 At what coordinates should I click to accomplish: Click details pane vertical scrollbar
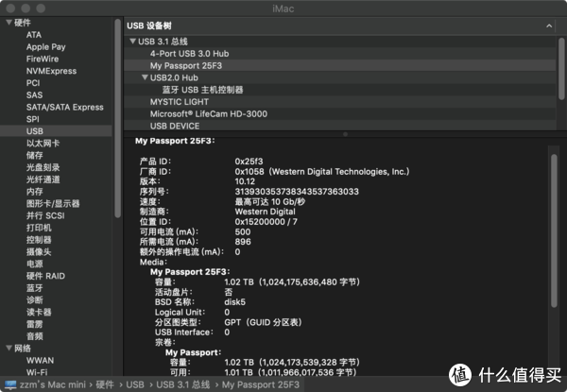click(x=554, y=230)
